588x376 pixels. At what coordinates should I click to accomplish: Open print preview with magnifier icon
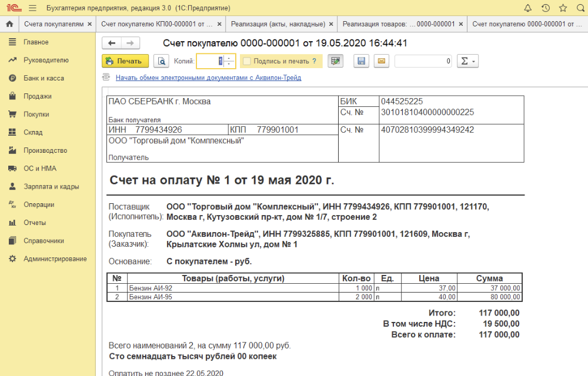click(x=161, y=61)
